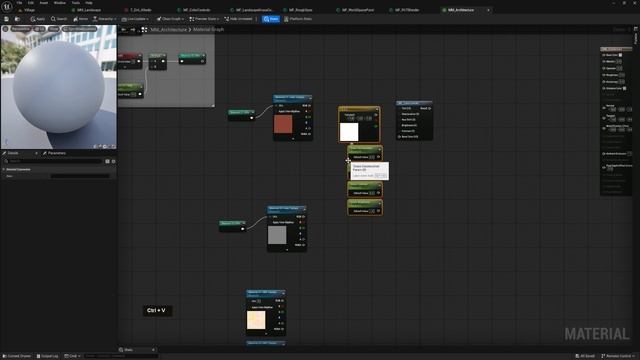Click the Ambient Occlusion pin on result node
Image resolution: width=640 pixels, height=360 pixels.
coord(604,153)
